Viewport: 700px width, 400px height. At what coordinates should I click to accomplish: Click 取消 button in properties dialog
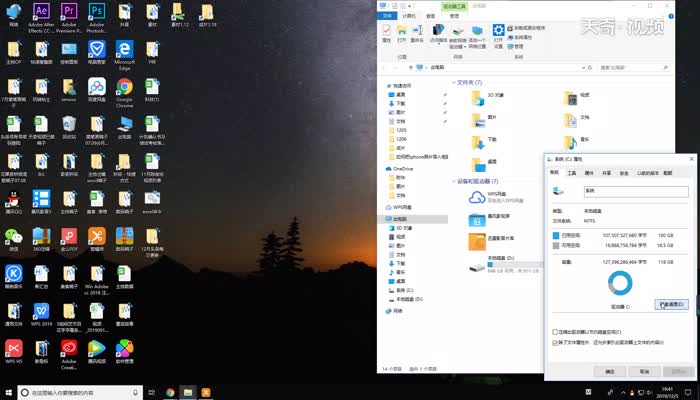coord(645,371)
